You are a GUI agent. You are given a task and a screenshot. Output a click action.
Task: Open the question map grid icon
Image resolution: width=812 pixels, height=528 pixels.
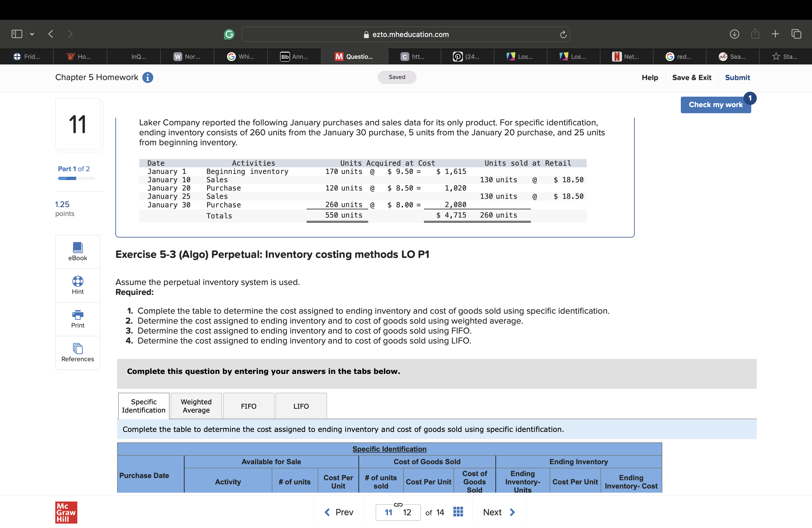tap(458, 512)
